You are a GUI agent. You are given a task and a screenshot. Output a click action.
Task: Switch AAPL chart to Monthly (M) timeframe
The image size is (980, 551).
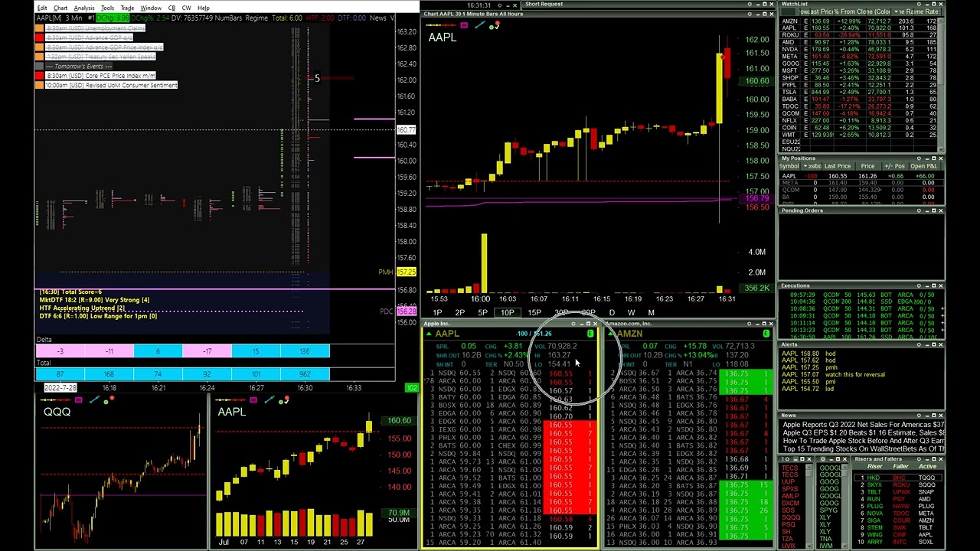tap(651, 313)
